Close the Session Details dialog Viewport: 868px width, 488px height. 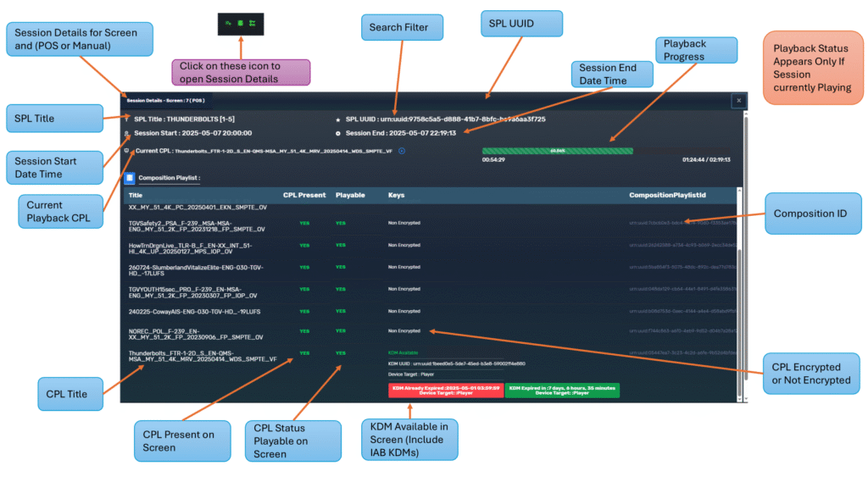tap(738, 101)
